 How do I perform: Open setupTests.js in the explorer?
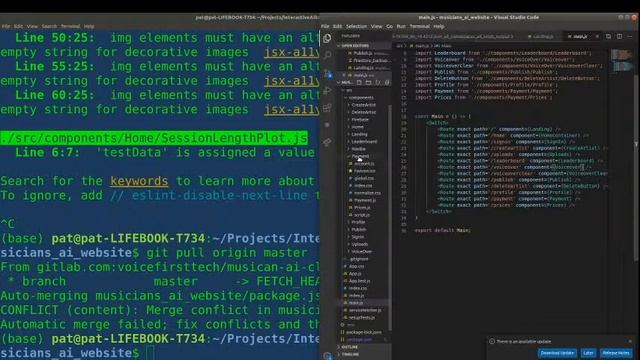[362, 318]
